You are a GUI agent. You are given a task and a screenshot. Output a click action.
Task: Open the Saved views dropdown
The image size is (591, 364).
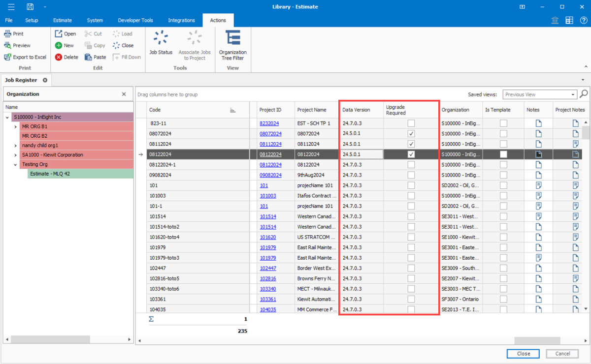573,94
